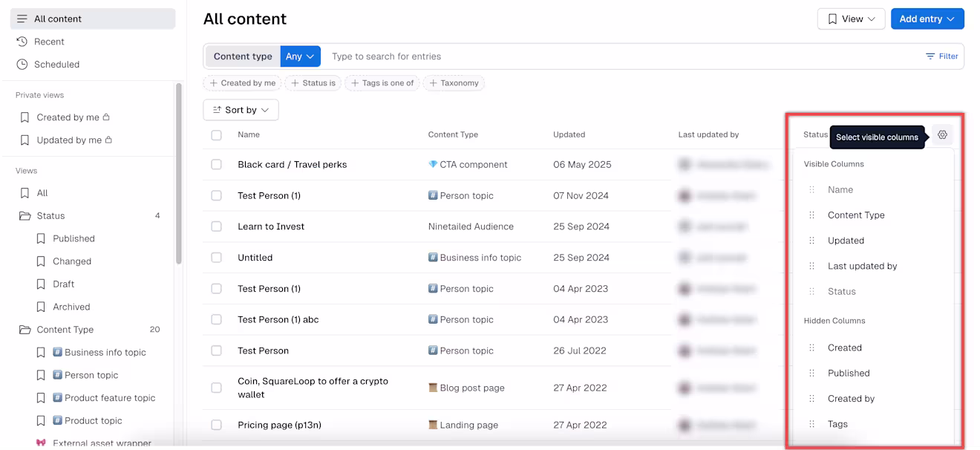Open the Sort by dropdown

pyautogui.click(x=241, y=110)
